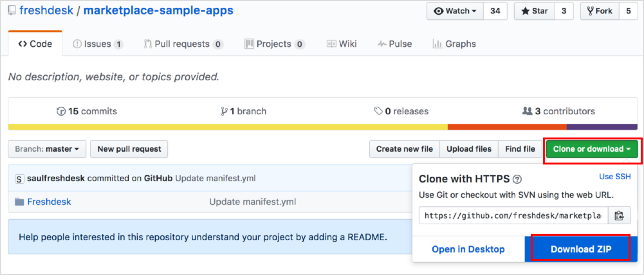644x275 pixels.
Task: Expand the Clone or download dropdown
Action: (x=592, y=149)
